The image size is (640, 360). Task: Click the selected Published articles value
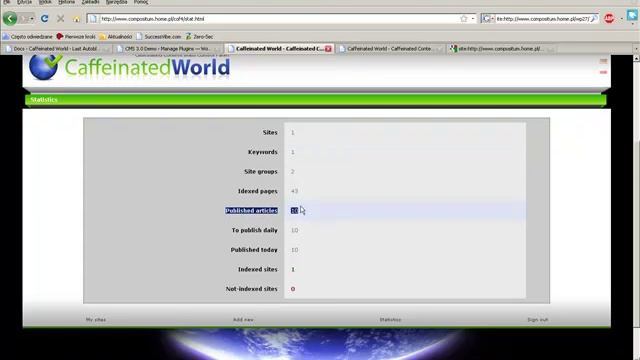(x=294, y=211)
